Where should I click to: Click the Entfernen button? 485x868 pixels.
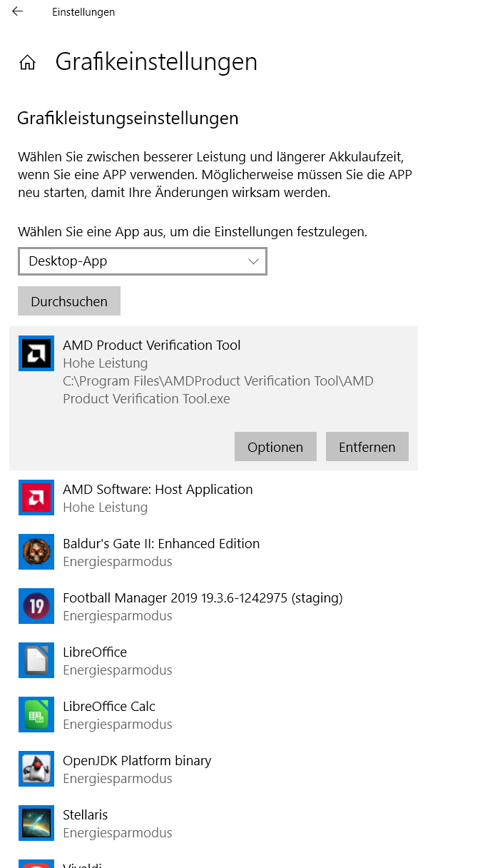click(x=367, y=447)
